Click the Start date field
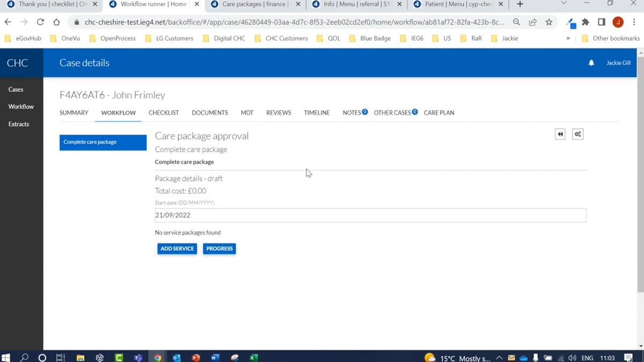The width and height of the screenshot is (644, 362). click(370, 215)
